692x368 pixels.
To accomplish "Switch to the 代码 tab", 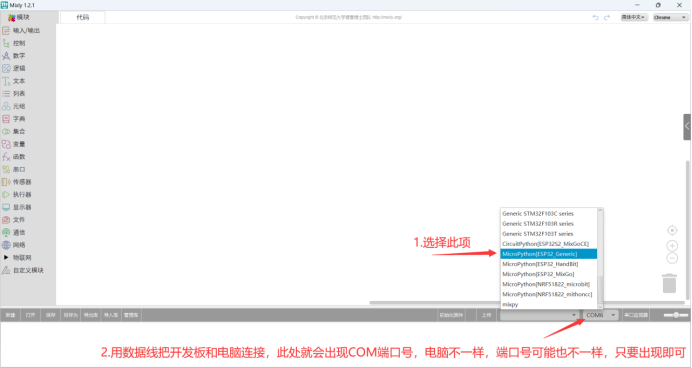I will 83,17.
